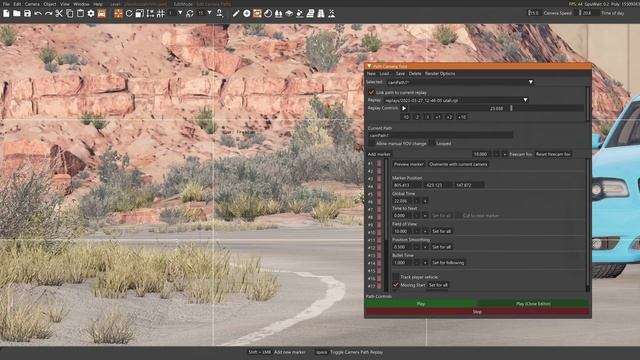Select the forest trees tool icon
The width and height of the screenshot is (640, 360).
coord(278,13)
